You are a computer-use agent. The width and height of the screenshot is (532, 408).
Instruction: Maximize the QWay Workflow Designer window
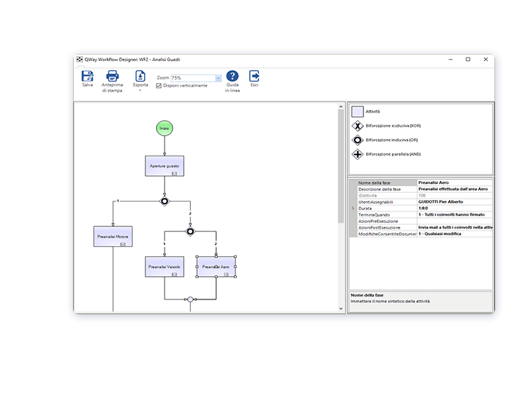[468, 60]
